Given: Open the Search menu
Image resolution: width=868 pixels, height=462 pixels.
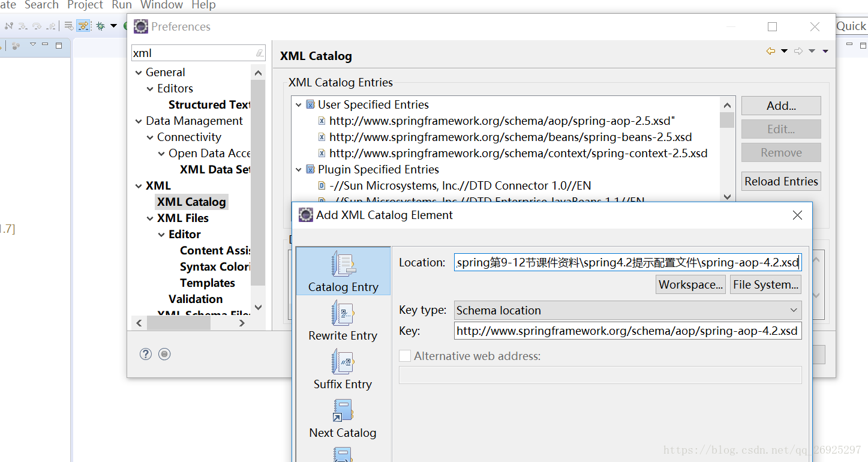Looking at the screenshot, I should coord(41,5).
